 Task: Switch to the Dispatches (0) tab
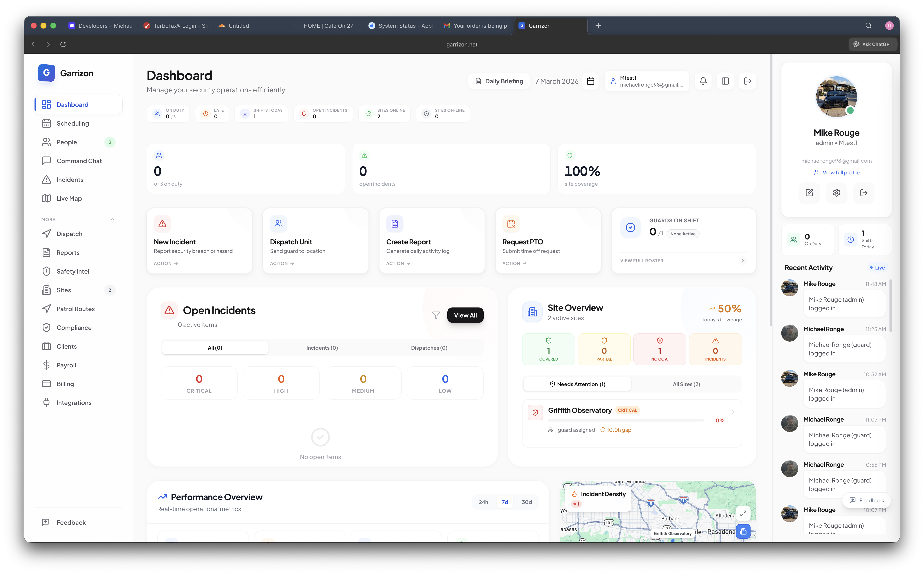click(x=429, y=347)
